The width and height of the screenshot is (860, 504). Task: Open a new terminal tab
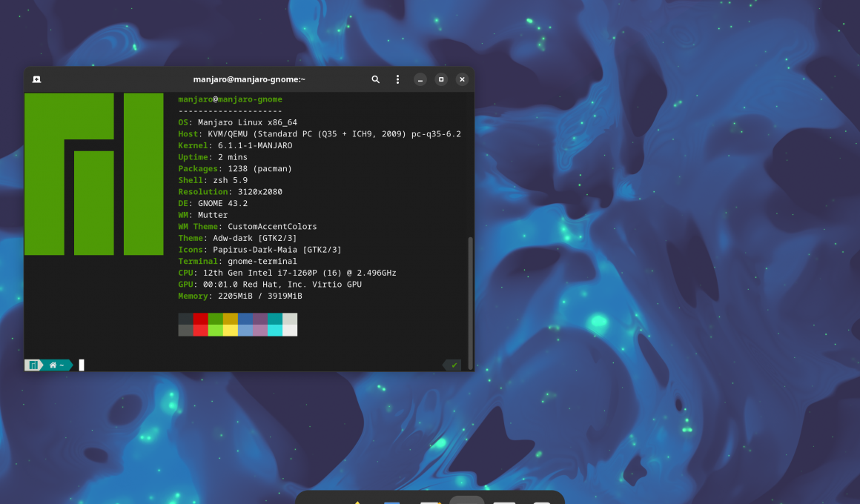37,79
